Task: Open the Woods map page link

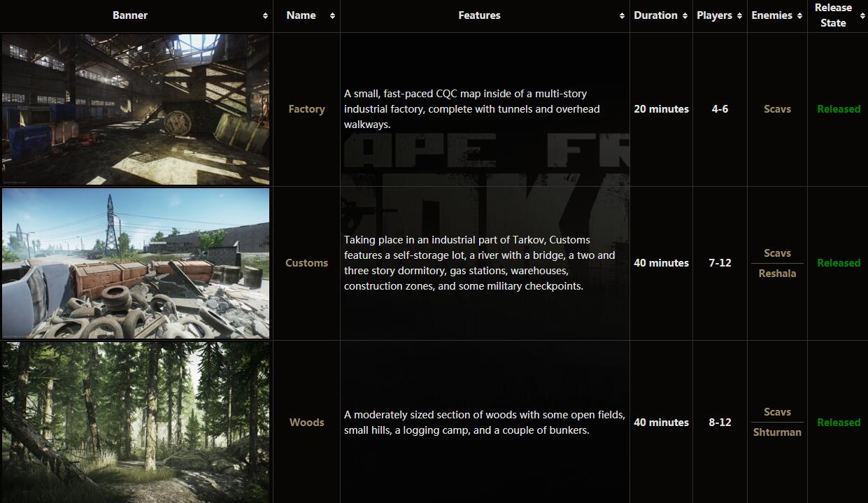Action: click(306, 423)
